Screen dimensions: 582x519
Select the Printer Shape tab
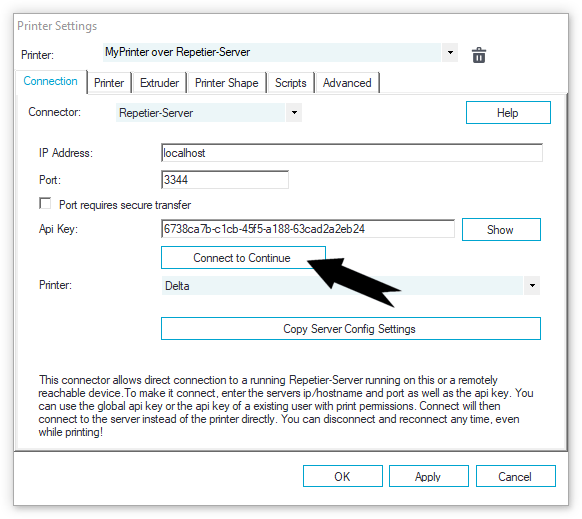(x=226, y=83)
